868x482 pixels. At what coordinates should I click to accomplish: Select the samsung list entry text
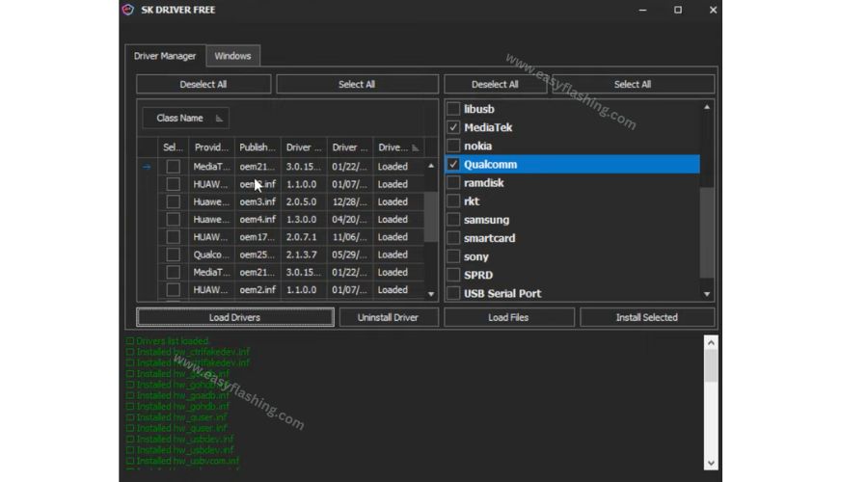(x=487, y=220)
